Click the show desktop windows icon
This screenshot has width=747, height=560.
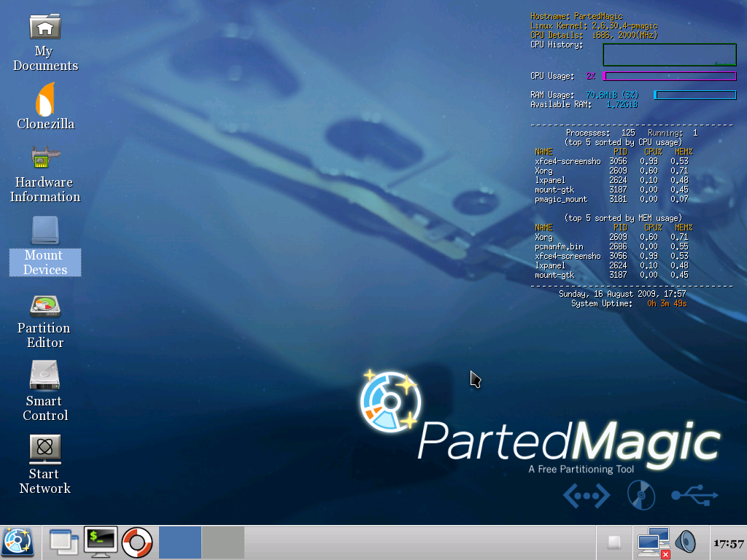pos(64,542)
